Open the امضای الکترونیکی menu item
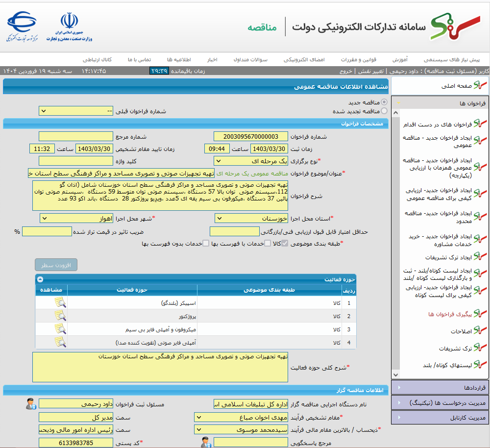 304,59
